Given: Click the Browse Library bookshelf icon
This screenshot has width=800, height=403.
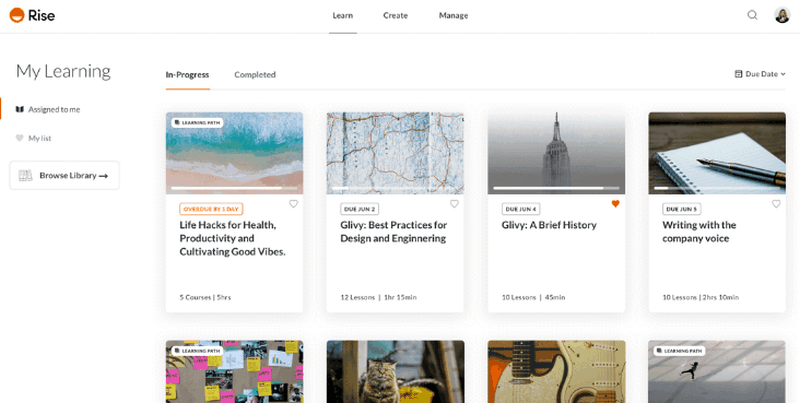Looking at the screenshot, I should coord(26,175).
